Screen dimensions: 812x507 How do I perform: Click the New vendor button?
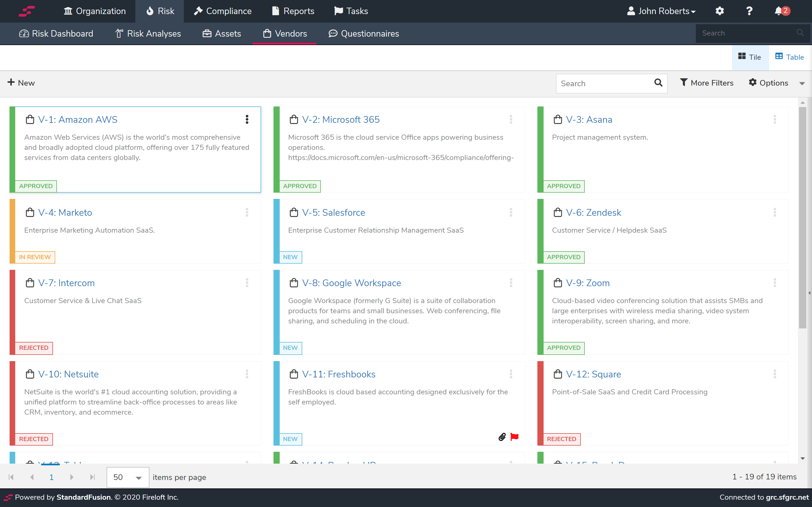click(21, 83)
